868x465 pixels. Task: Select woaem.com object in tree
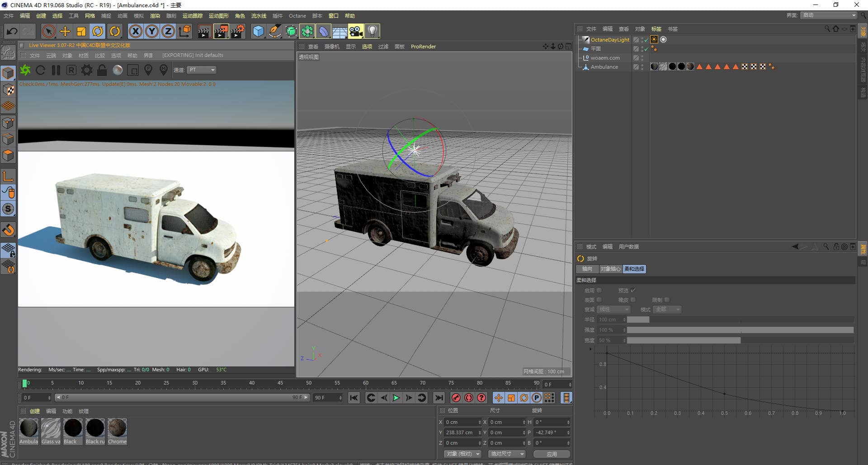point(605,58)
